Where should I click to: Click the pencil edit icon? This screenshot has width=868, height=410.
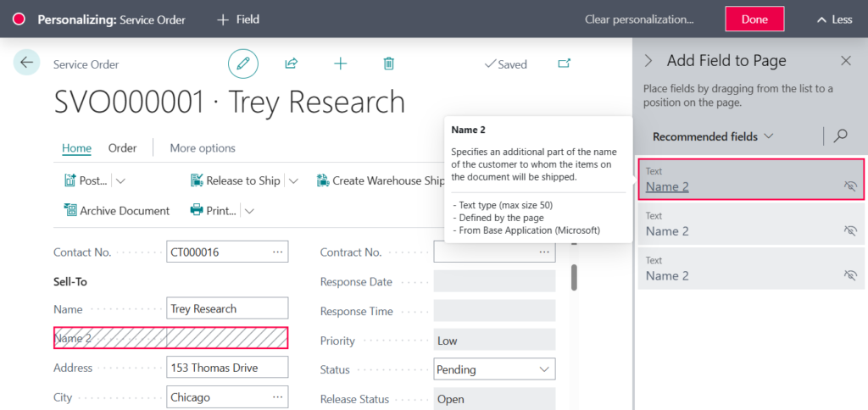point(243,64)
